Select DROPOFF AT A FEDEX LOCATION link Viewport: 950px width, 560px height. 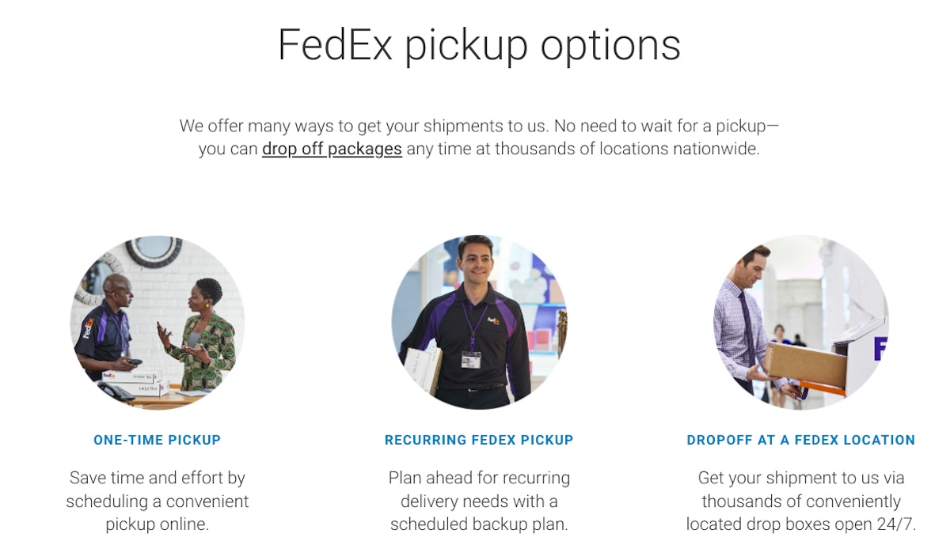click(x=800, y=440)
